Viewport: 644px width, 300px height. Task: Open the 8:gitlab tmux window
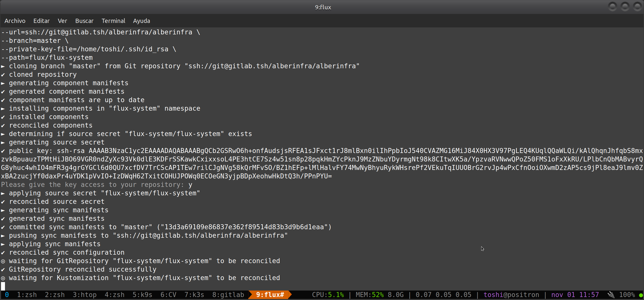tap(228, 295)
